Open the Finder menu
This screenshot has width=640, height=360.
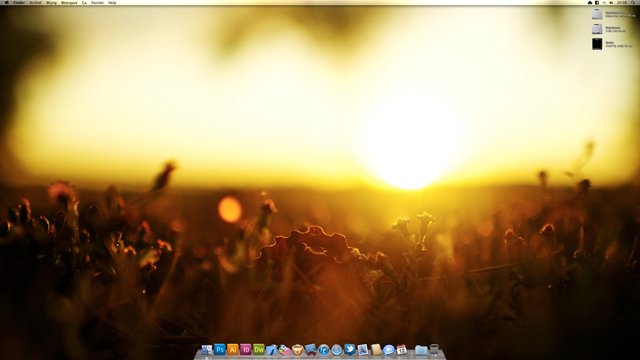(x=19, y=2)
